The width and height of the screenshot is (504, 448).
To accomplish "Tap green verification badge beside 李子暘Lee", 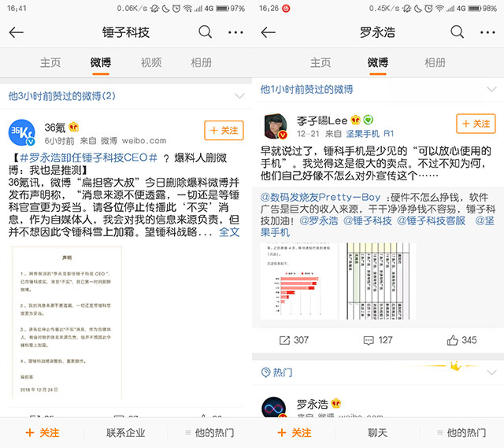I will tap(369, 120).
